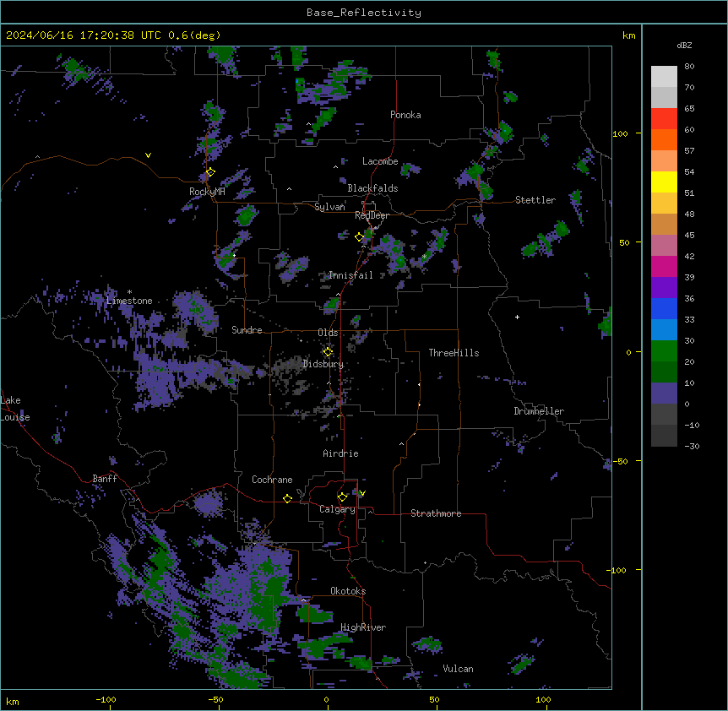The height and width of the screenshot is (711, 728).
Task: Click the Drumheller town label
Action: [539, 411]
